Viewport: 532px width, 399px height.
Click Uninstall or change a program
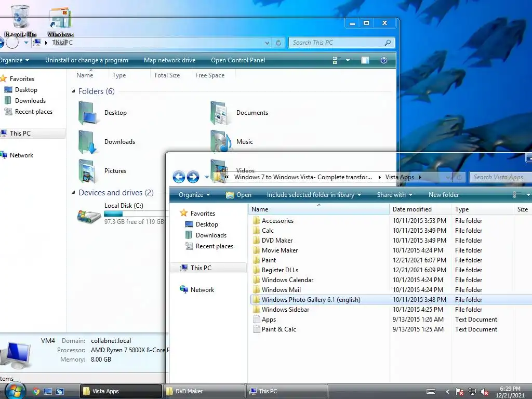(87, 60)
